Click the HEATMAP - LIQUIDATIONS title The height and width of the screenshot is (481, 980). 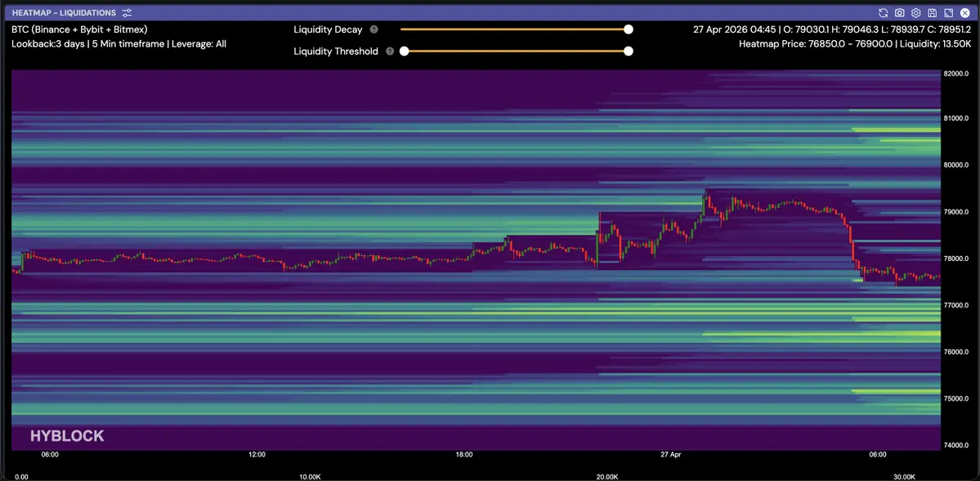64,12
